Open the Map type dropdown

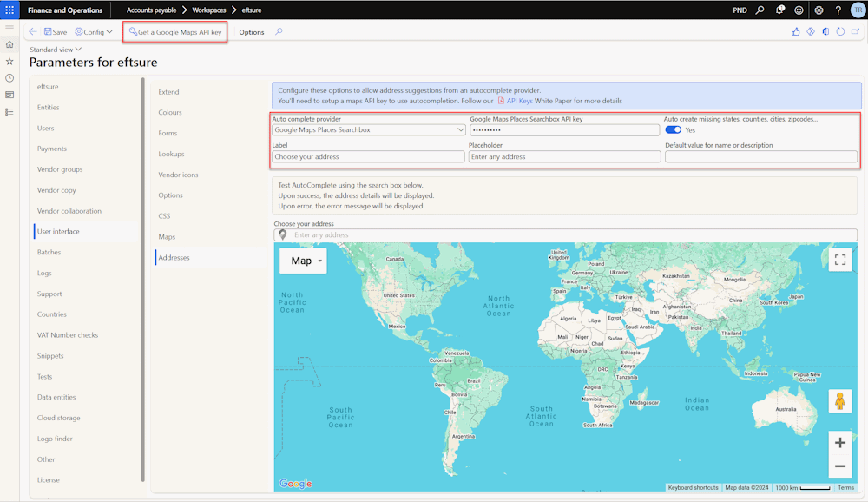pos(303,261)
